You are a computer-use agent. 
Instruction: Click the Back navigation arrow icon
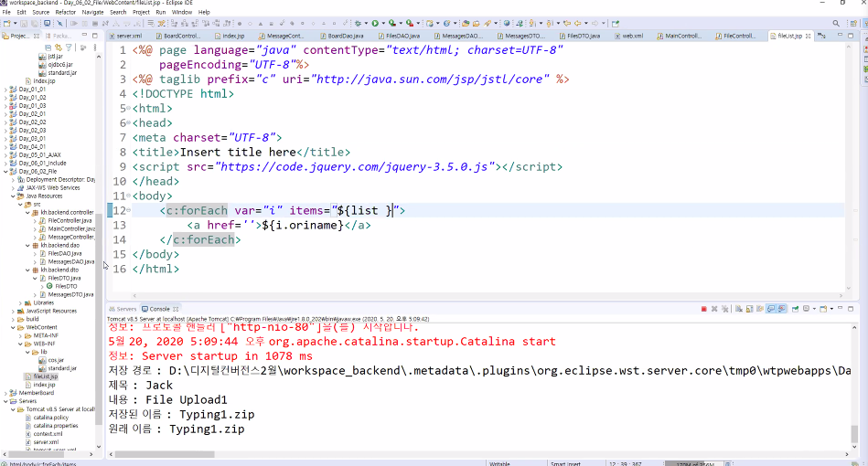pyautogui.click(x=577, y=23)
